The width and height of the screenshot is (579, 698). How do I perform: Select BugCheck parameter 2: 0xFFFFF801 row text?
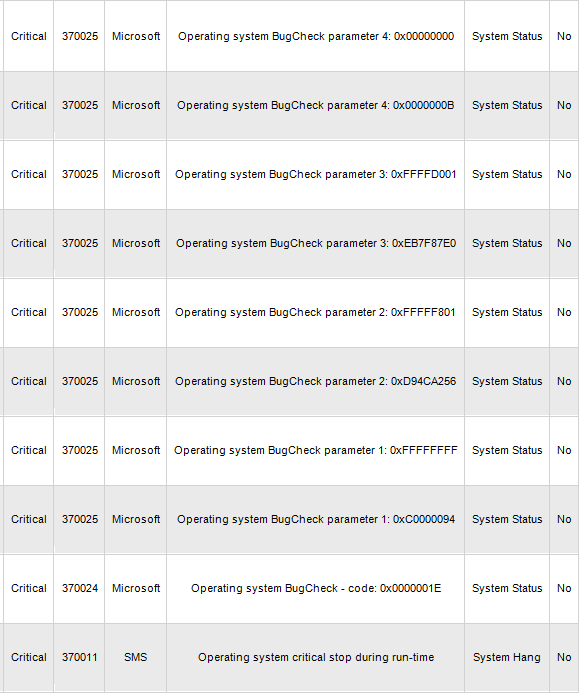[x=316, y=312]
